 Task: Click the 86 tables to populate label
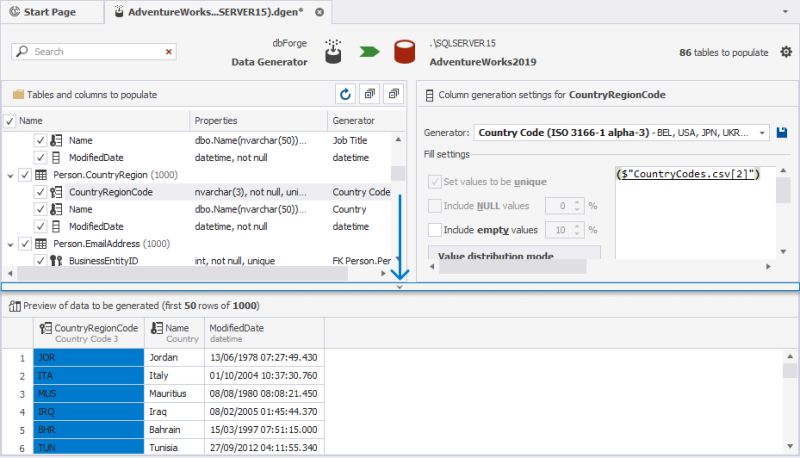click(x=723, y=53)
